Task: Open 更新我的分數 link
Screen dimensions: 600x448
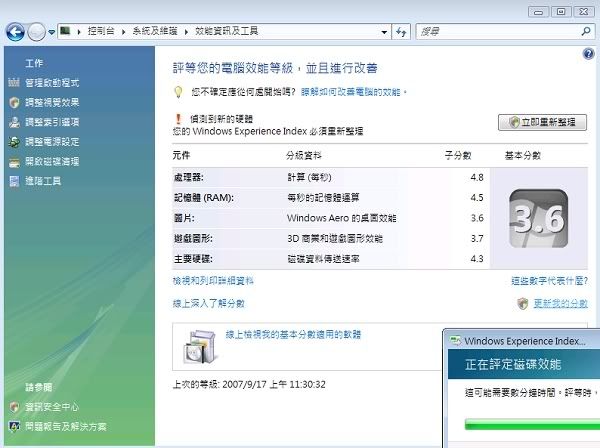Action: point(561,303)
